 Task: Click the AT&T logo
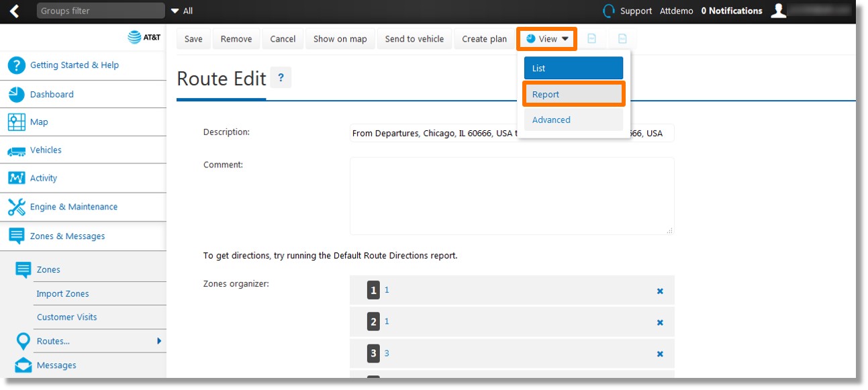click(x=144, y=38)
